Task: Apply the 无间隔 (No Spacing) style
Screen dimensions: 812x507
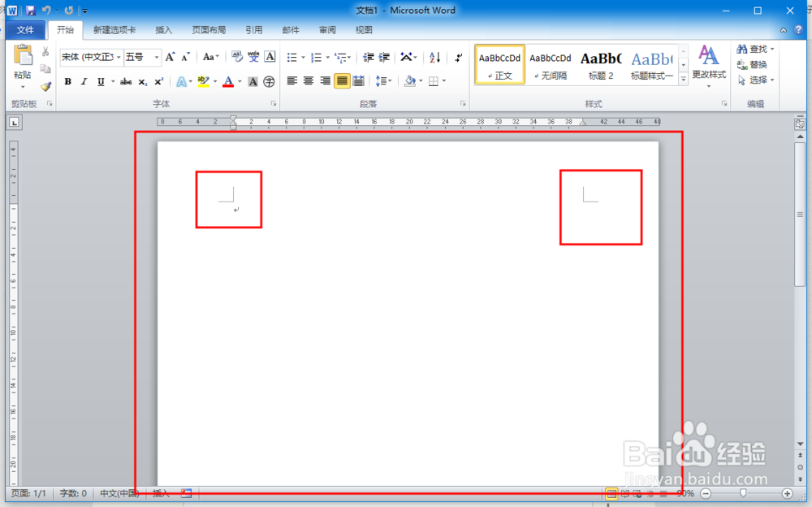Action: coord(550,64)
